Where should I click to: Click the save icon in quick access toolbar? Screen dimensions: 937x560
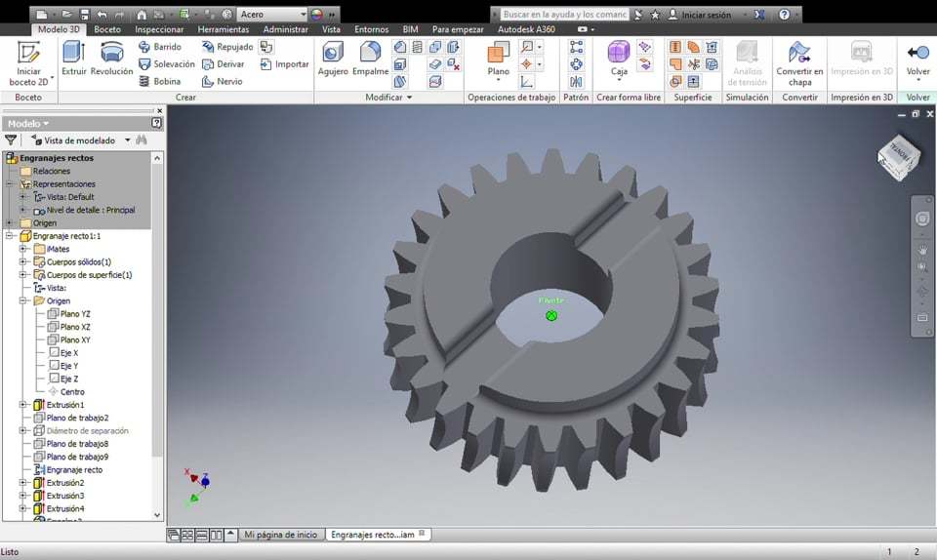pos(84,15)
